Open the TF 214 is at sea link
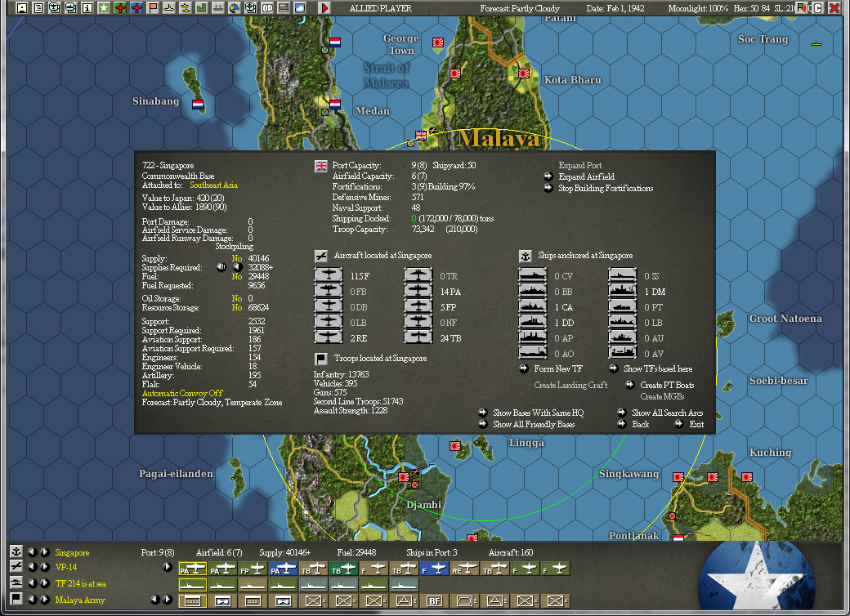Screen dimensions: 850x616 click(80, 583)
